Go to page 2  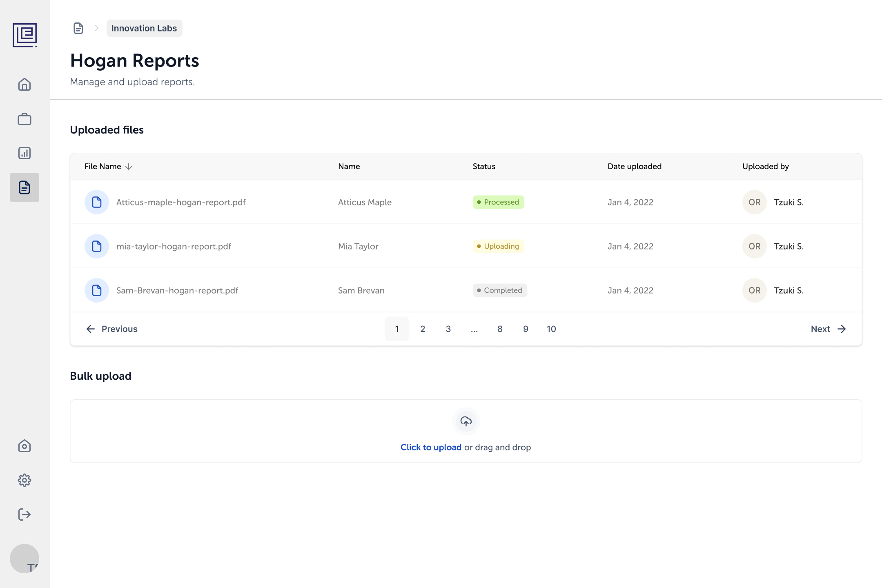click(x=423, y=329)
